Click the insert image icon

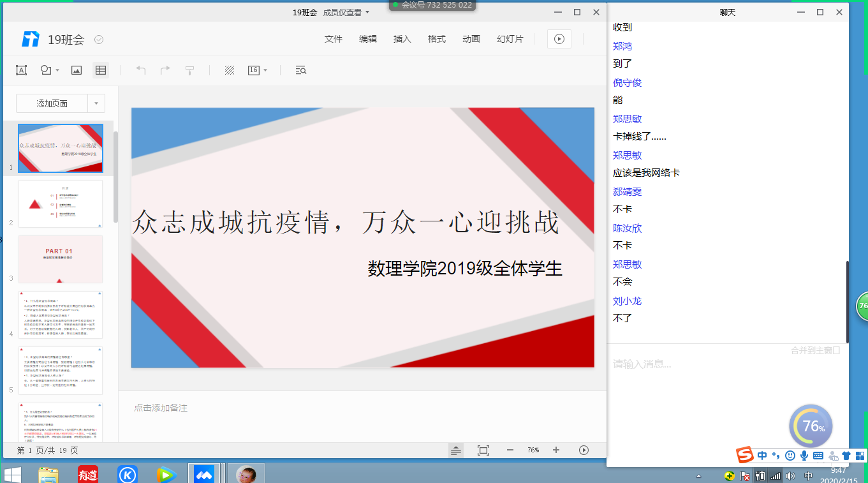point(77,70)
